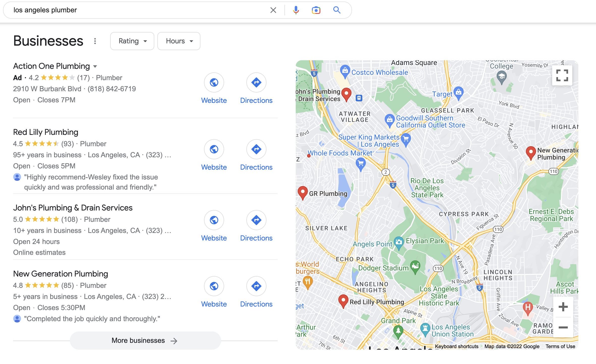Click the hospital H marker on map
The image size is (596, 364).
coord(528,308)
